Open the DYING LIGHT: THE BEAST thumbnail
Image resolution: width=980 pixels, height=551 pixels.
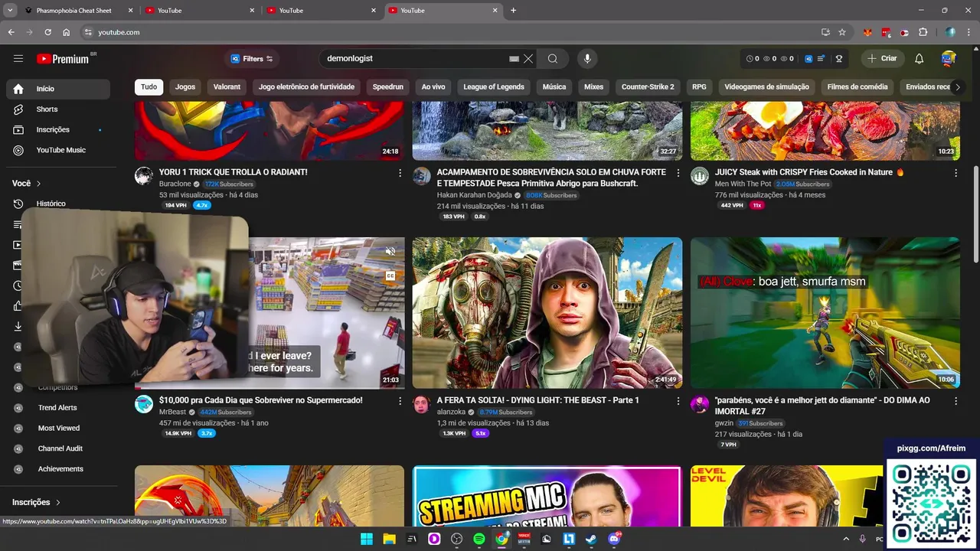coord(547,313)
